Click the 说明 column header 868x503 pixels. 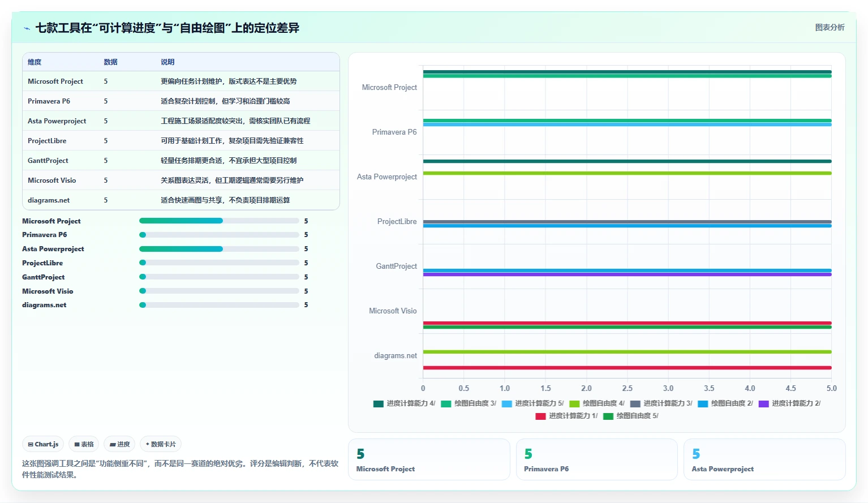coord(167,62)
